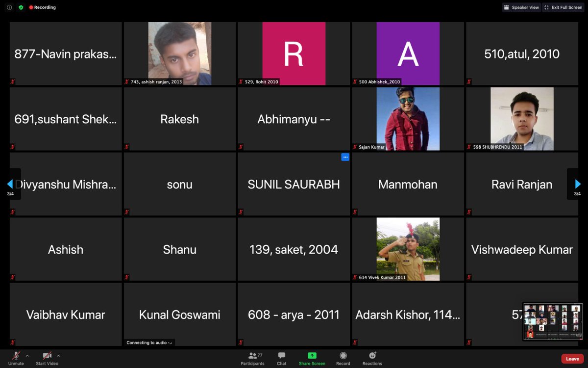Click the Vaibhav Kumar participant tile
588x368 pixels.
66,315
